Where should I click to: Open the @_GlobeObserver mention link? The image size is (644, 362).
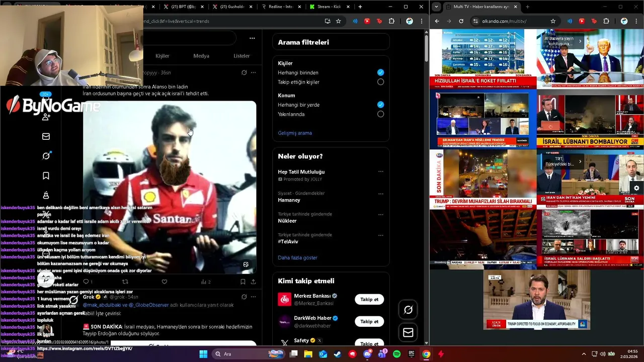coord(148,305)
